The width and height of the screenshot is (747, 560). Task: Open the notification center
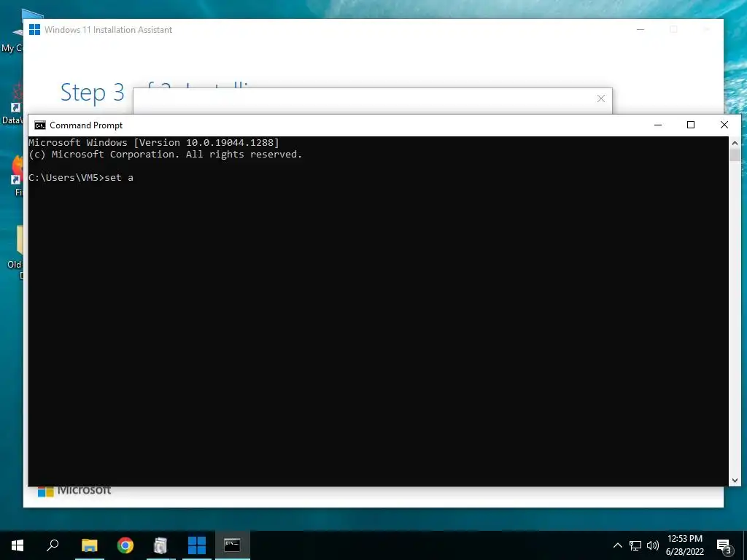[724, 546]
